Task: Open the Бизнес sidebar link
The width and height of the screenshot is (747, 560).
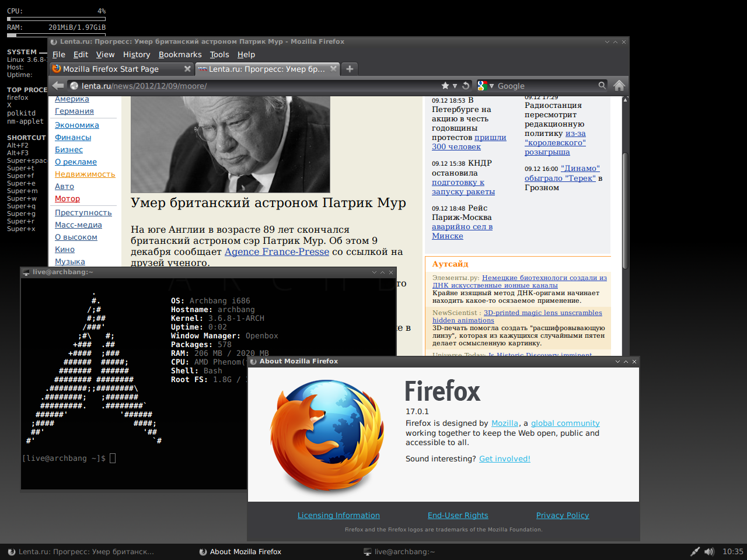Action: pos(69,150)
